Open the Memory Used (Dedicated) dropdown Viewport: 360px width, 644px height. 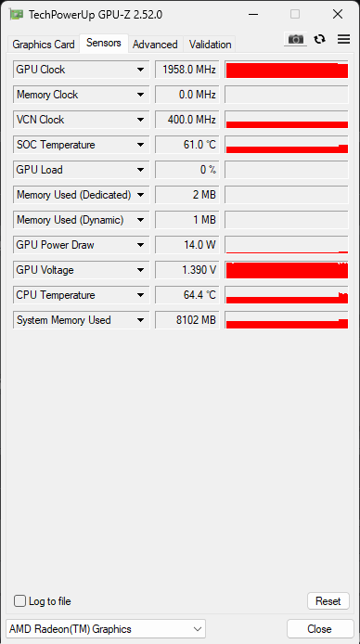click(x=140, y=195)
